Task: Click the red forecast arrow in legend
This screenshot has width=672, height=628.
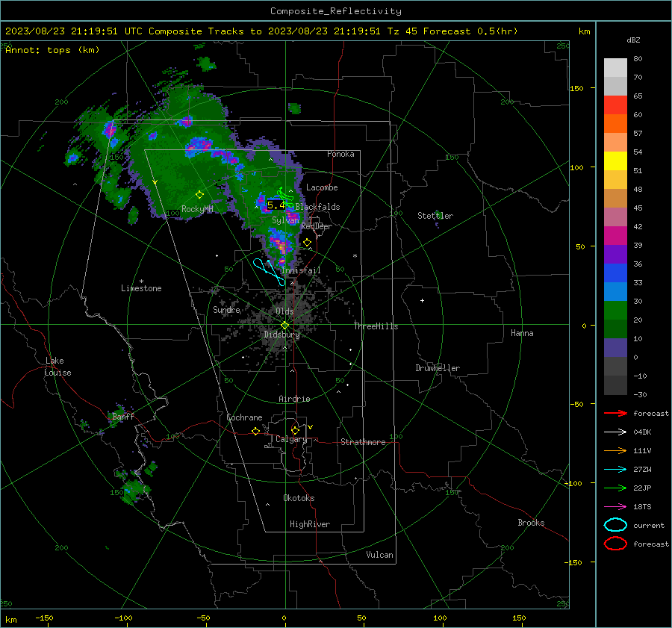Action: click(615, 413)
